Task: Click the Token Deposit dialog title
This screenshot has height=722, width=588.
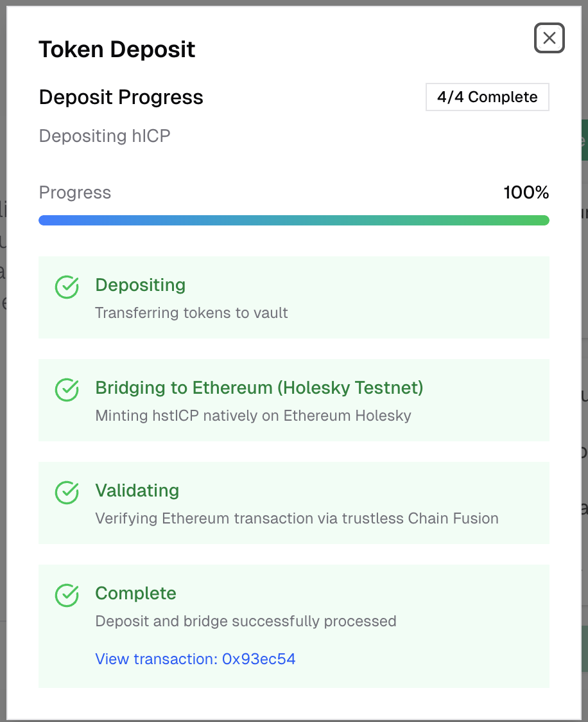Action: click(x=117, y=49)
